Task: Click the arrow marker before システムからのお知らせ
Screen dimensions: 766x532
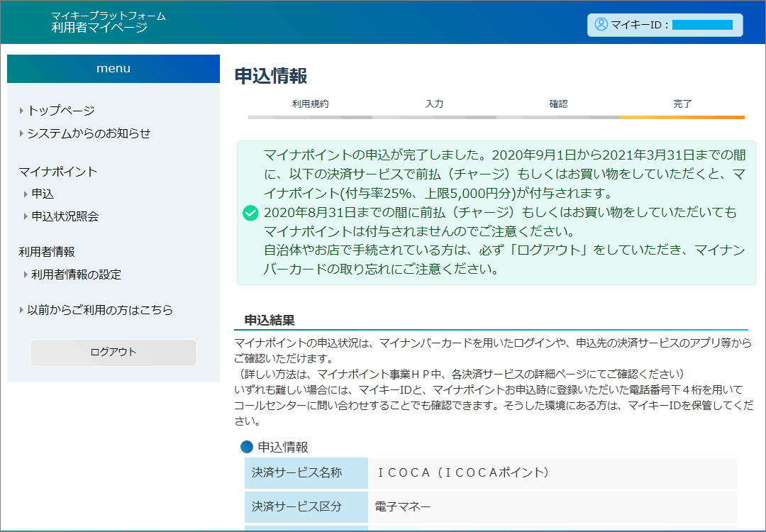Action: 21,133
